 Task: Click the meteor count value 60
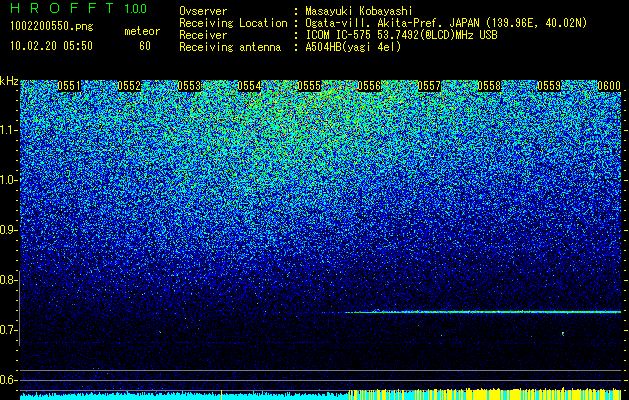click(x=145, y=46)
